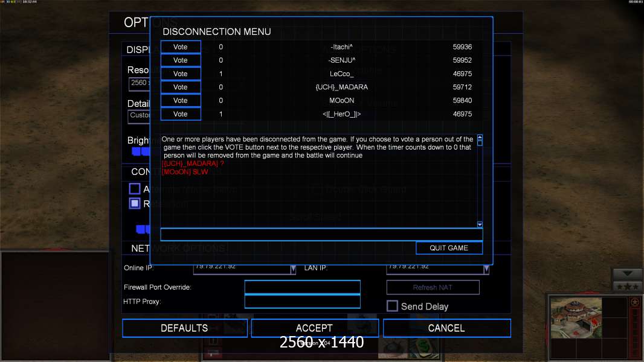Toggle the unchecked Alternate Mouse checkbox
The image size is (644, 362).
tap(135, 189)
